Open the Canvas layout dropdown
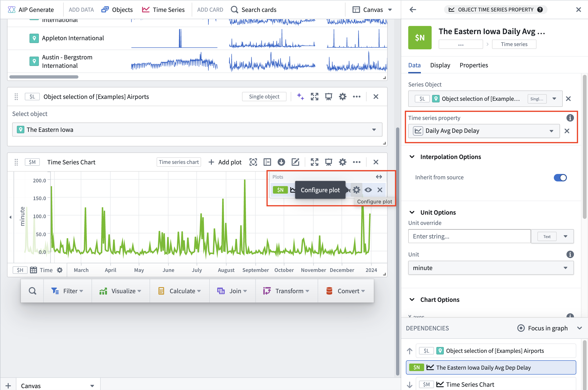The image size is (588, 390). click(x=372, y=9)
